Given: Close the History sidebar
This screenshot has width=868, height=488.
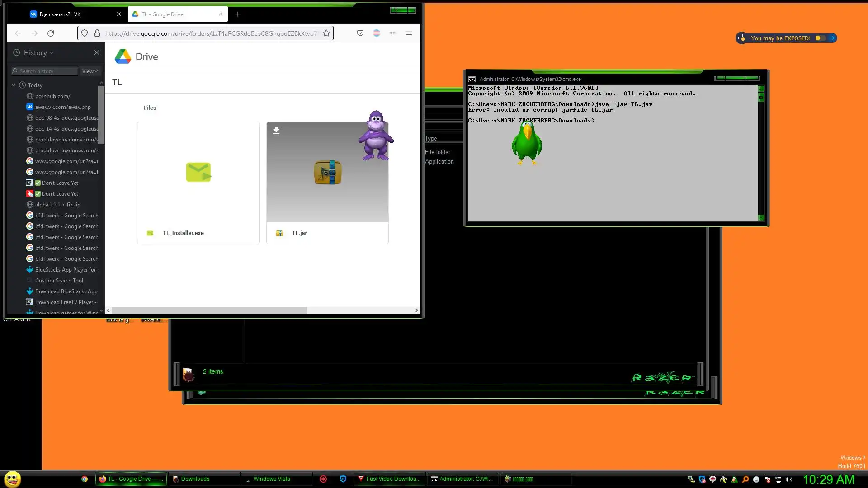Looking at the screenshot, I should pyautogui.click(x=97, y=52).
